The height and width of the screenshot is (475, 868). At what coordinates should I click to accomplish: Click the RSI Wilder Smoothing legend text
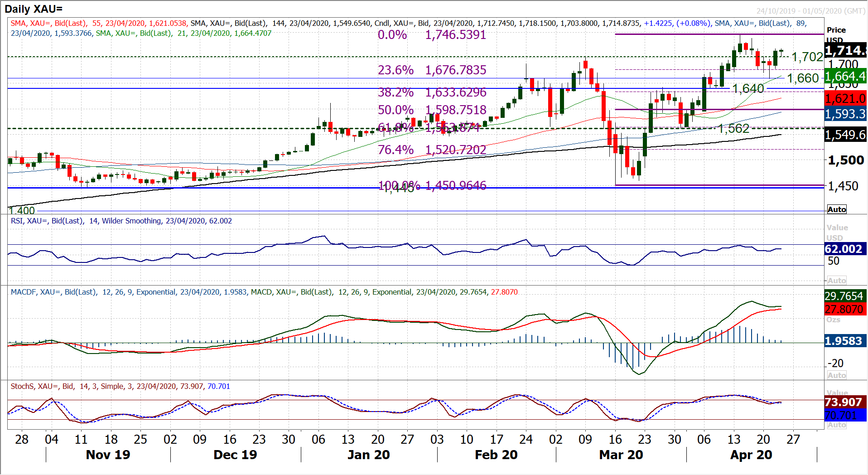(x=121, y=221)
